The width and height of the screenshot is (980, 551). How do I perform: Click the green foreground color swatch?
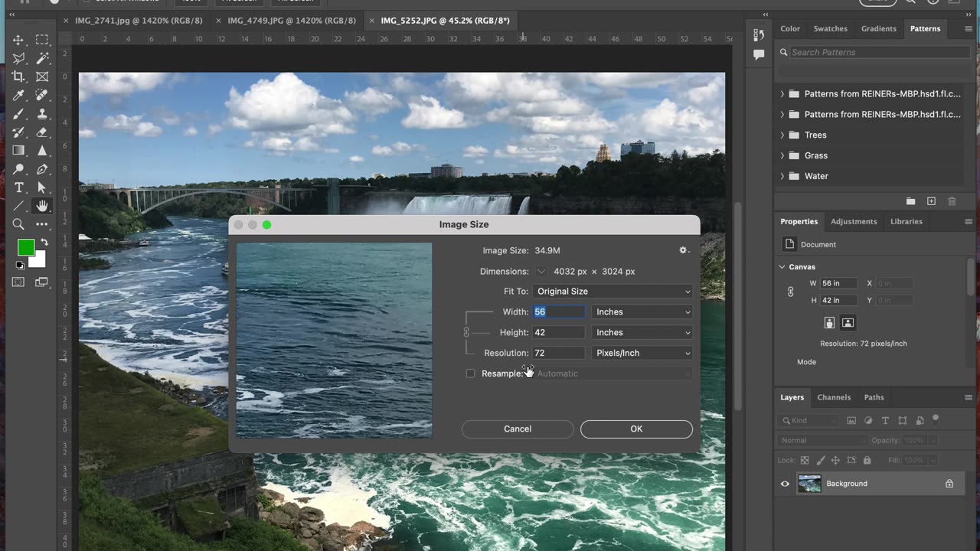[25, 247]
